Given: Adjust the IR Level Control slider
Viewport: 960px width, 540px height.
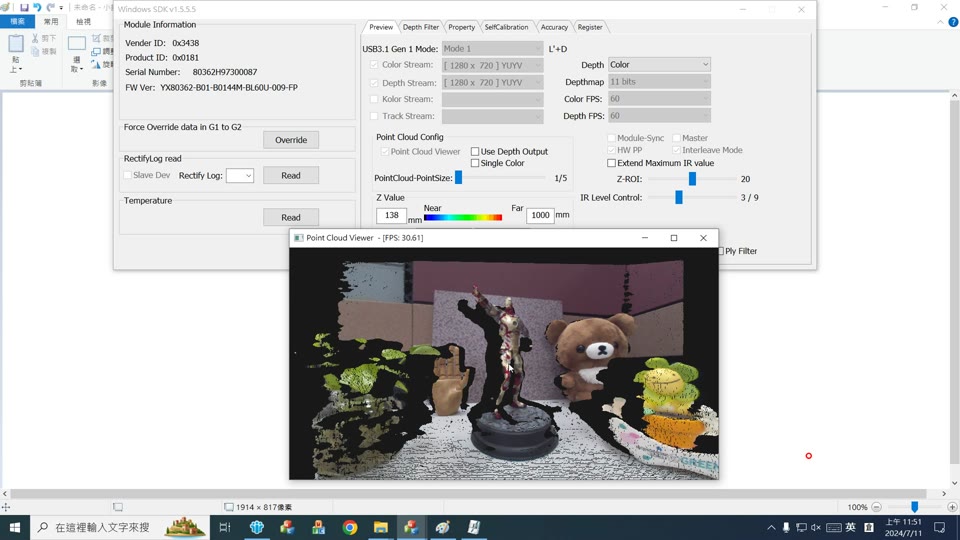Looking at the screenshot, I should click(x=678, y=197).
